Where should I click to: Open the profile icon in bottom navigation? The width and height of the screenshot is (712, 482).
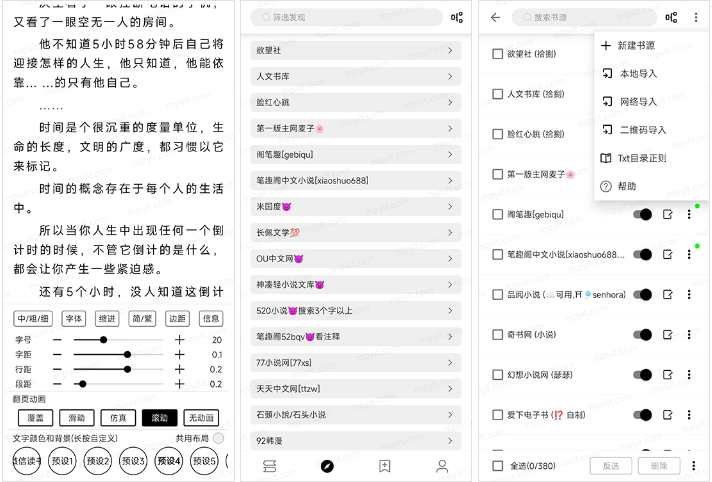[441, 466]
